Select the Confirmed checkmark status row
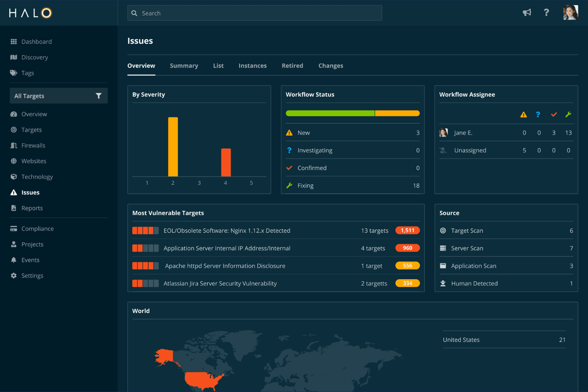 (311, 168)
